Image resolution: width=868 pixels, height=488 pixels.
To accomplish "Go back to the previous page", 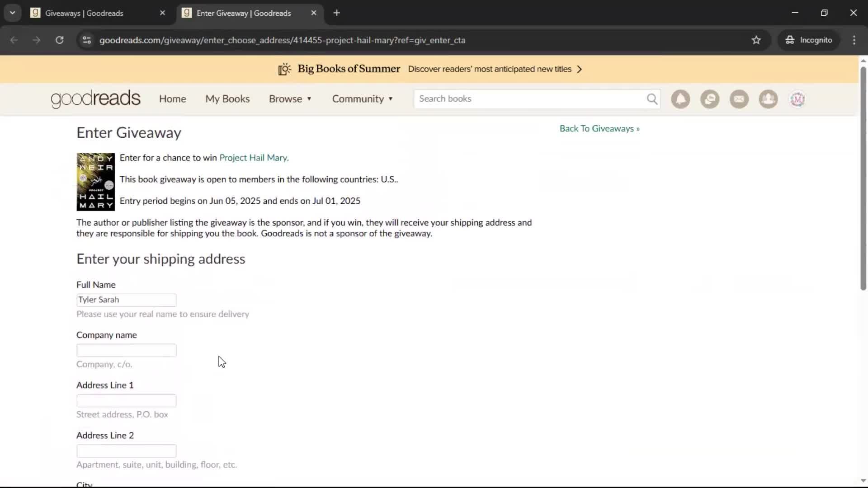I will (14, 40).
